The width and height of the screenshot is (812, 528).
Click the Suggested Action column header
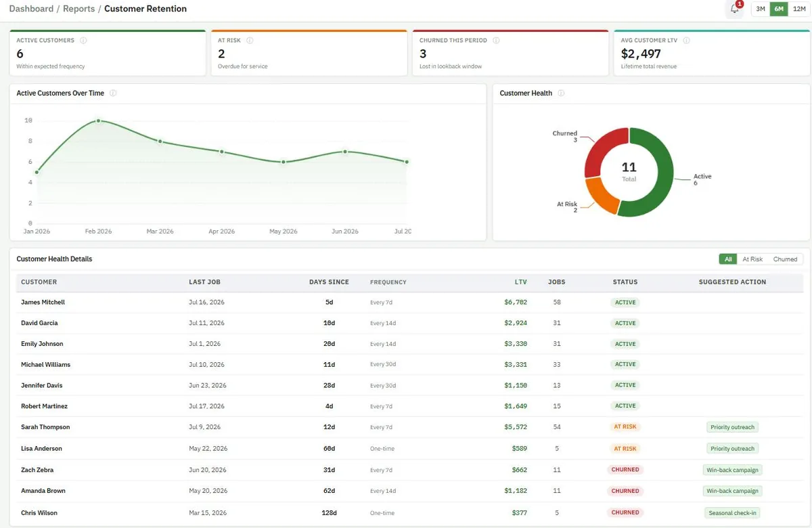pyautogui.click(x=732, y=282)
